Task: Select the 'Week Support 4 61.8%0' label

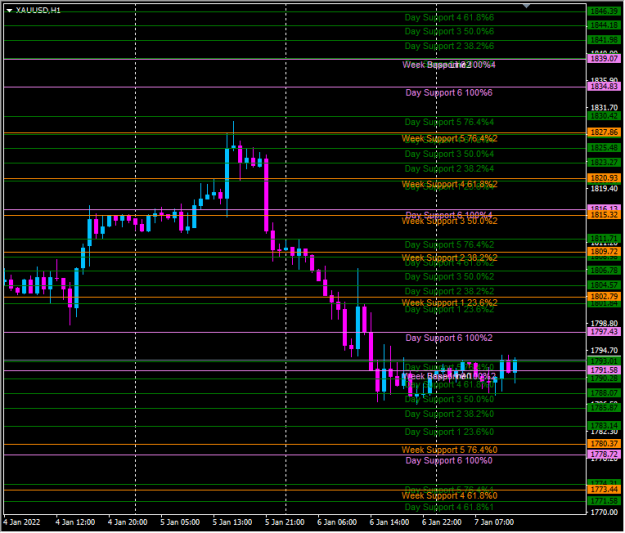Action: click(450, 496)
